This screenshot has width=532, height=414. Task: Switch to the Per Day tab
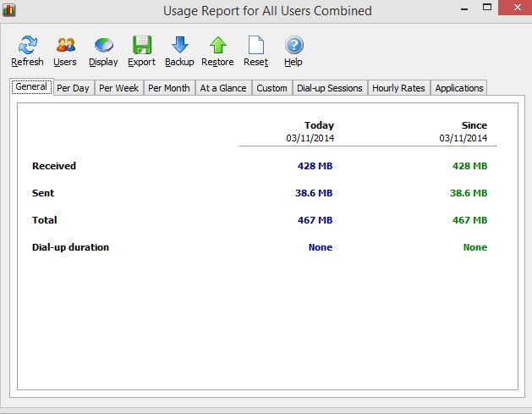[73, 88]
